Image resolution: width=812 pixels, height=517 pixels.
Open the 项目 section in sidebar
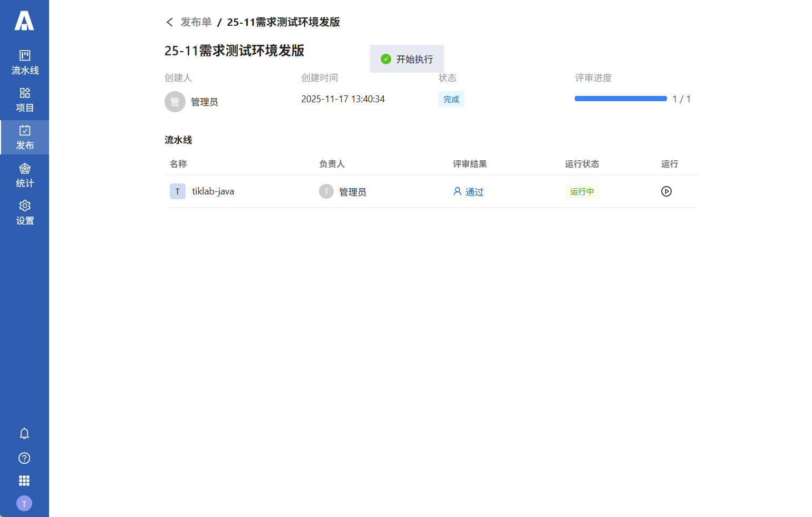tap(24, 99)
